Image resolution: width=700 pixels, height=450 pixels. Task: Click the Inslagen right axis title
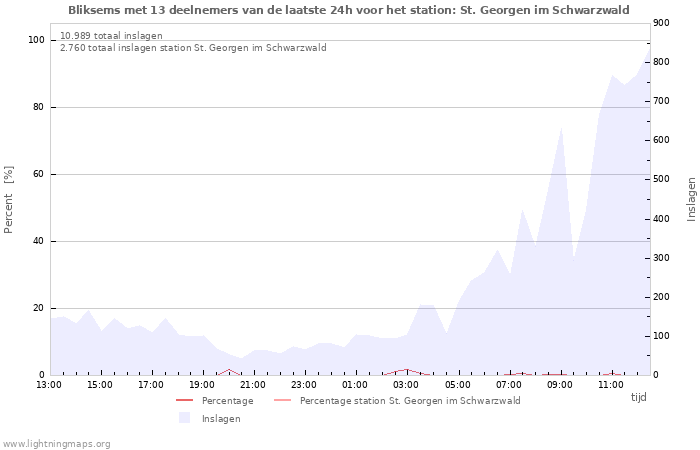pos(691,199)
